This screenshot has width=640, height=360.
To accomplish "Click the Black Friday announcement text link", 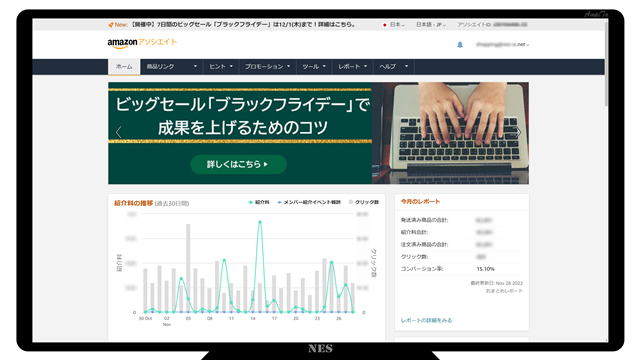I will (242, 24).
